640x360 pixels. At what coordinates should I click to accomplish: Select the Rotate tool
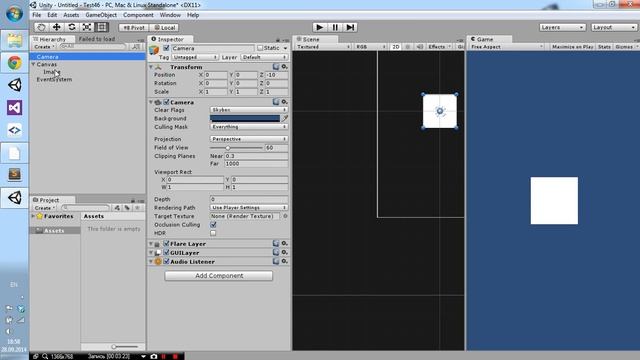click(x=72, y=27)
